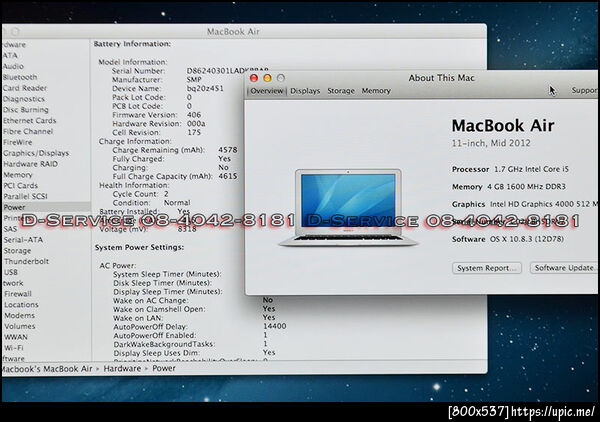Select Diagnostics in the sidebar

pos(24,99)
